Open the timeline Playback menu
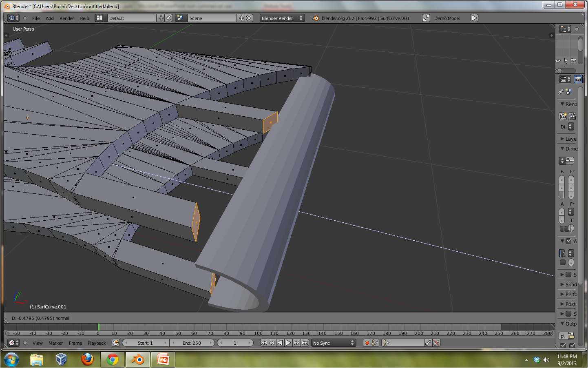This screenshot has width=588, height=368. (97, 343)
